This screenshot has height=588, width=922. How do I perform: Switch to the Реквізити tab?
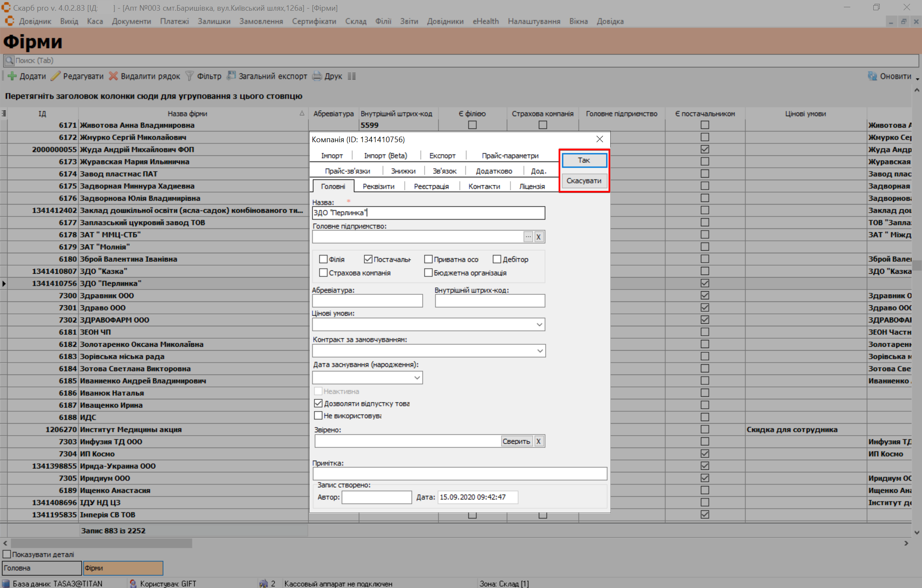pyautogui.click(x=378, y=186)
